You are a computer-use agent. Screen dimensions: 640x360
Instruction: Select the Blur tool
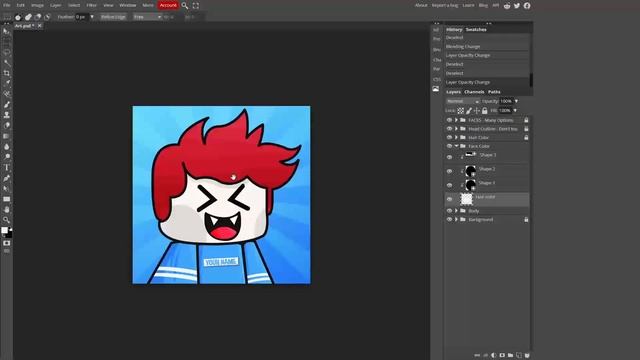(6, 147)
